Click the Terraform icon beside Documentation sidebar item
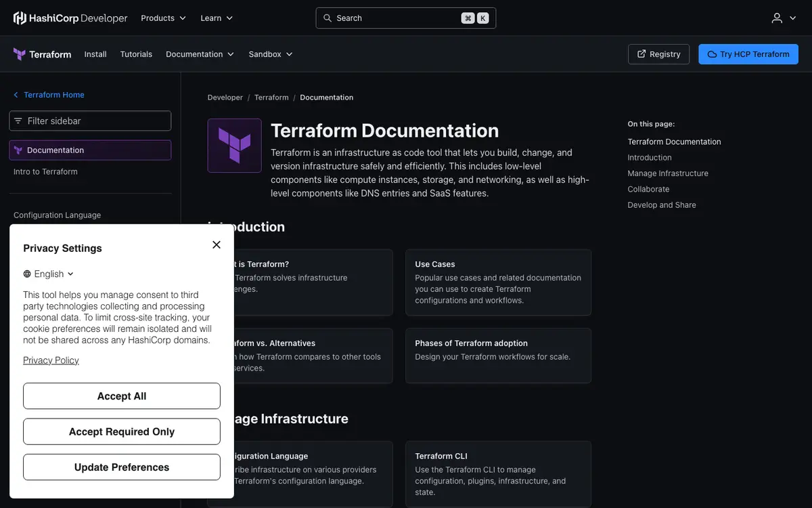The height and width of the screenshot is (508, 812). tap(18, 150)
